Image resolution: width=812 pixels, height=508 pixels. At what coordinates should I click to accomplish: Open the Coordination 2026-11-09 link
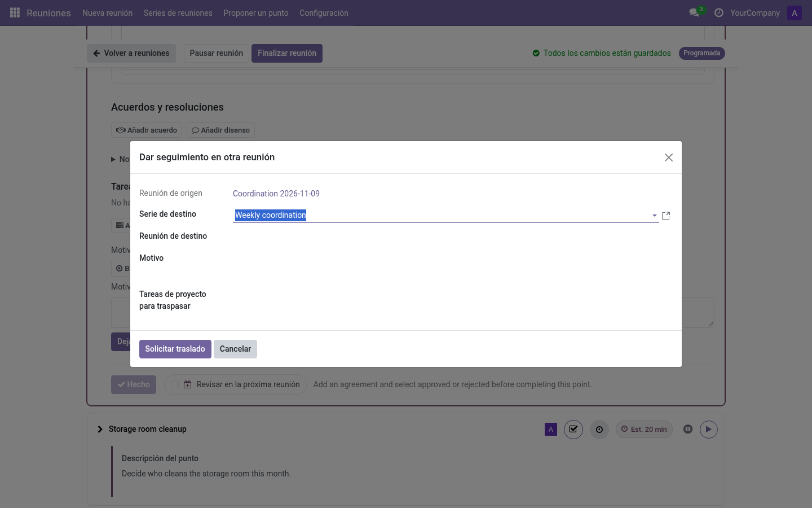276,194
